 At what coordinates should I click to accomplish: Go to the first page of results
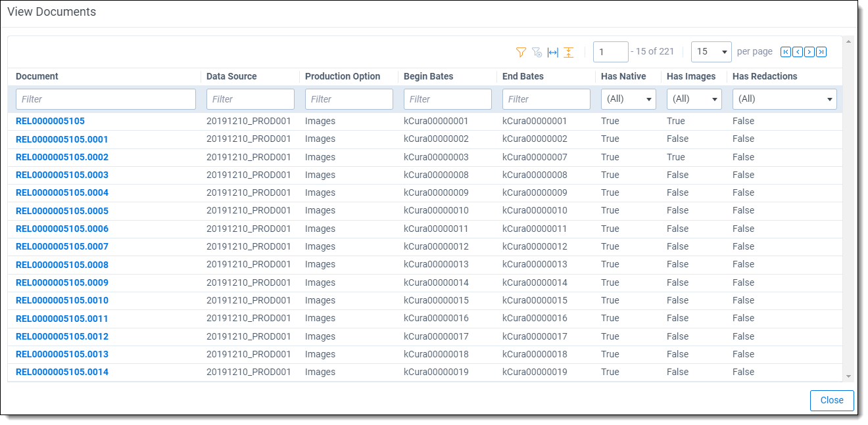coord(786,52)
